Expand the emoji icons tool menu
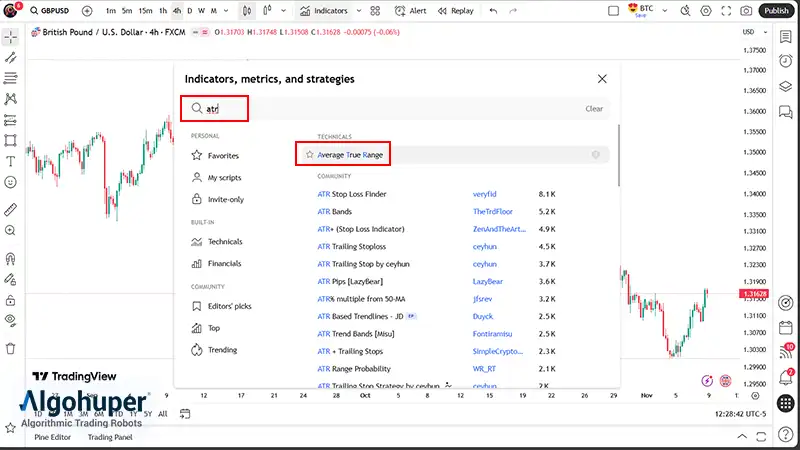Screen dimensions: 800x450 tap(10, 183)
